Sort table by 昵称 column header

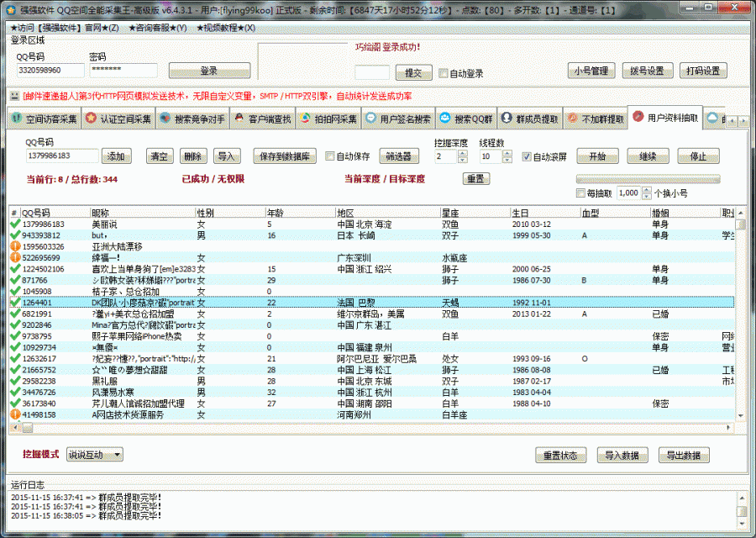[x=142, y=213]
